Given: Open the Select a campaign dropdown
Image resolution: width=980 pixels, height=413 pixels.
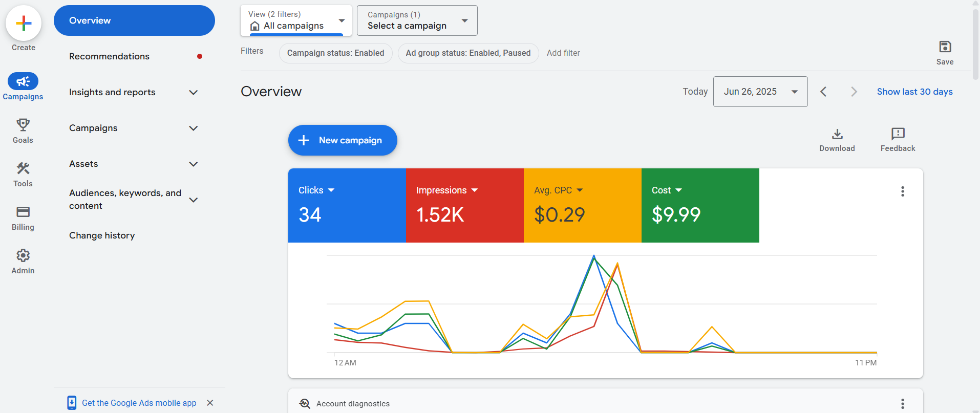Looking at the screenshot, I should (x=417, y=20).
